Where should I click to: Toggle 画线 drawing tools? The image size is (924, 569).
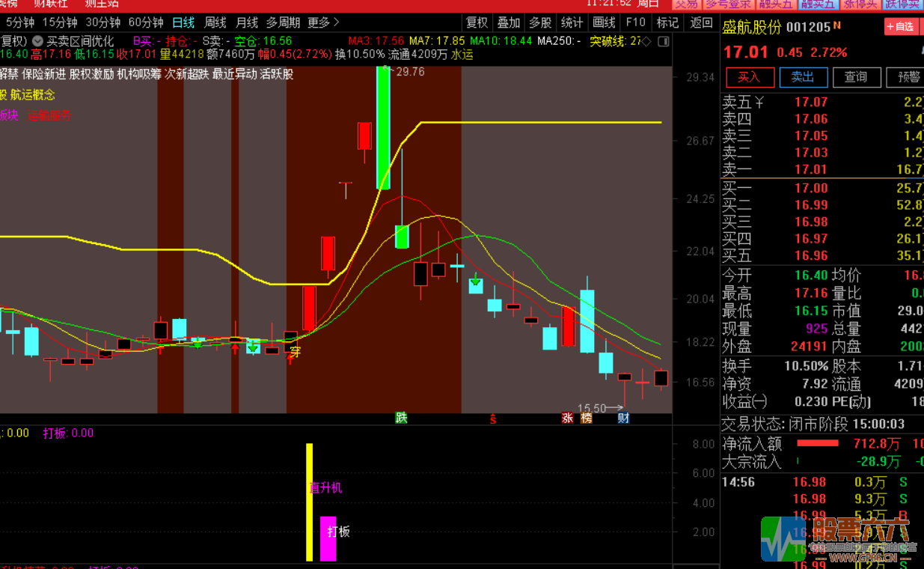pyautogui.click(x=604, y=22)
